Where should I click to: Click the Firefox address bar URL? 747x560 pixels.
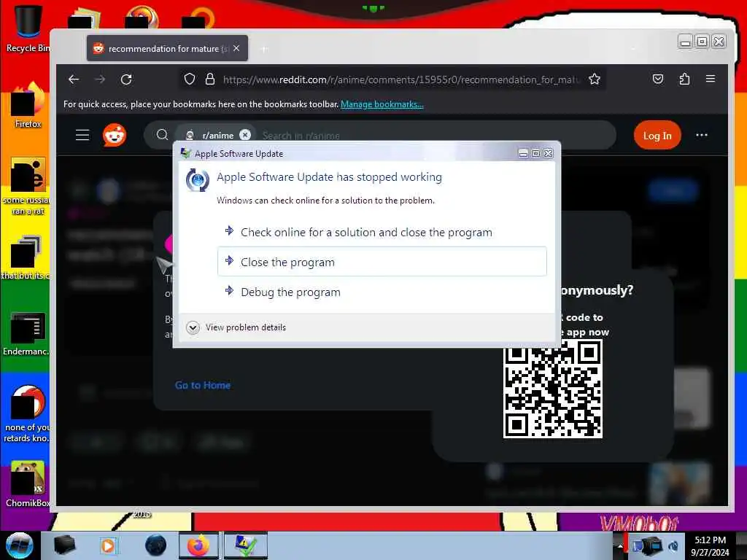(400, 79)
